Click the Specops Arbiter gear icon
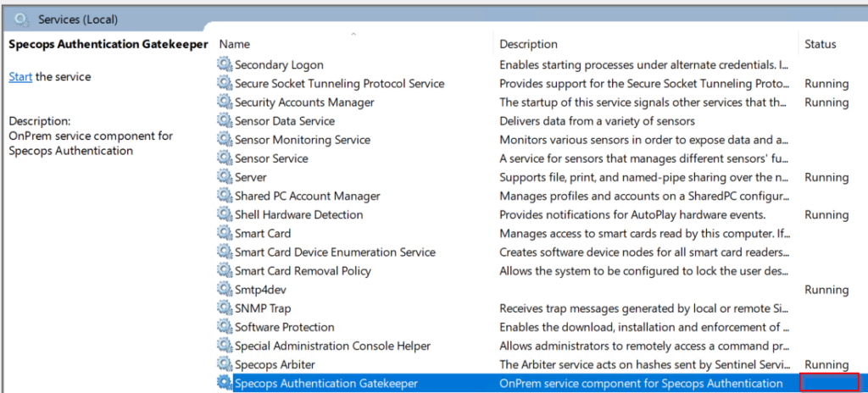The width and height of the screenshot is (868, 393). 224,364
